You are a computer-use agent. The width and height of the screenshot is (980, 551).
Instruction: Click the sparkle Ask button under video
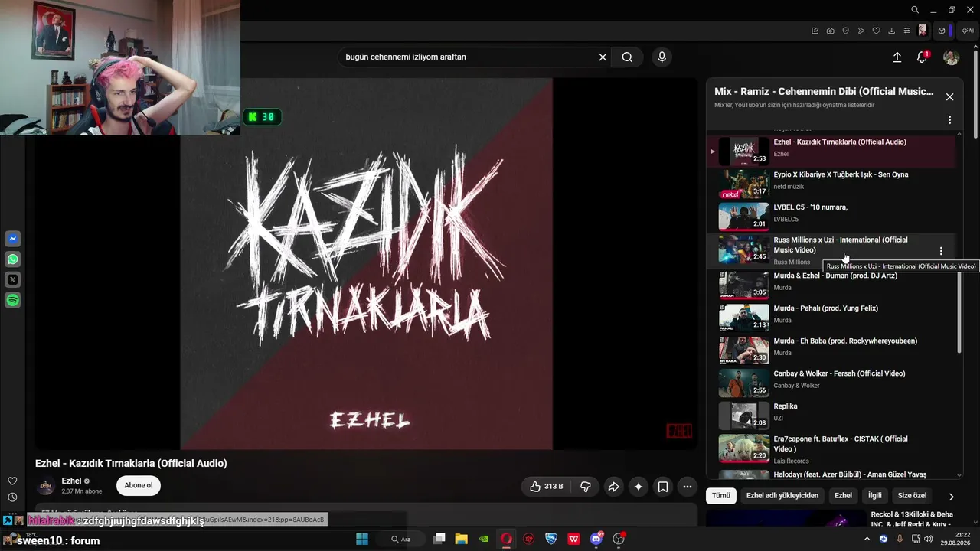click(x=638, y=487)
